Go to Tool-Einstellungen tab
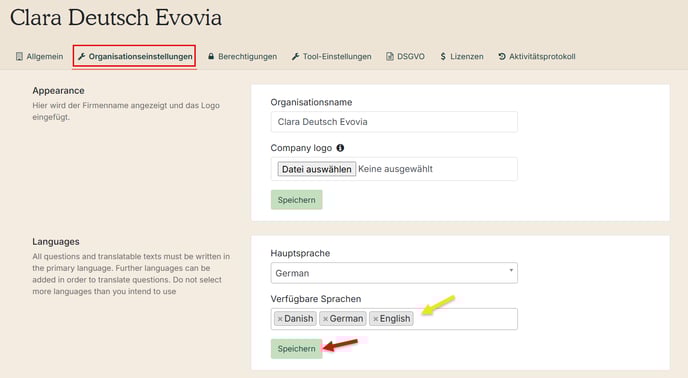Screen dimensions: 688x378 click(x=332, y=56)
